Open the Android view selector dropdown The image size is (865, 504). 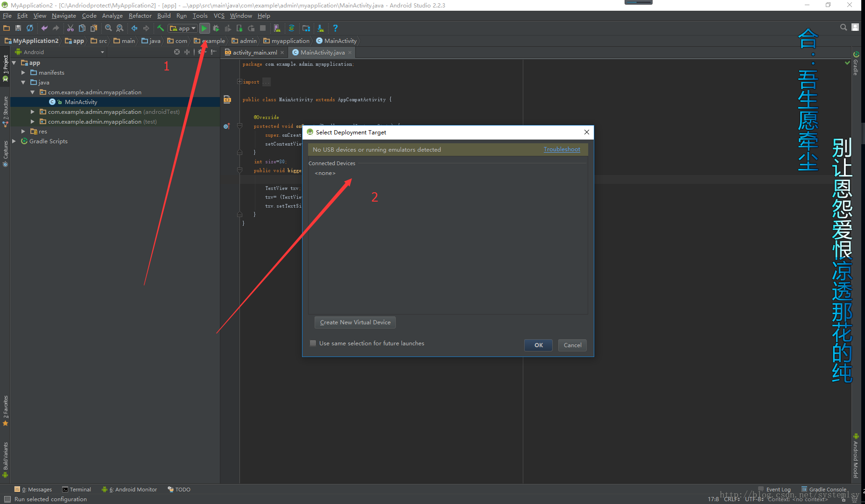[60, 52]
